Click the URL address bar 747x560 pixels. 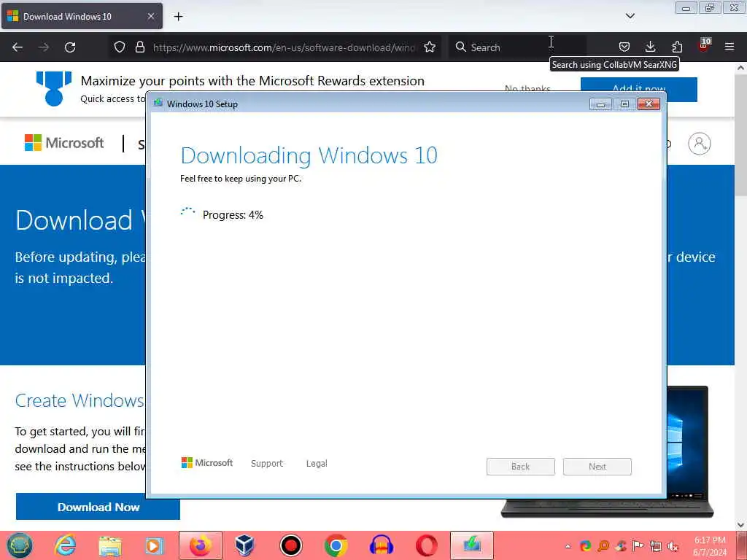(x=285, y=47)
